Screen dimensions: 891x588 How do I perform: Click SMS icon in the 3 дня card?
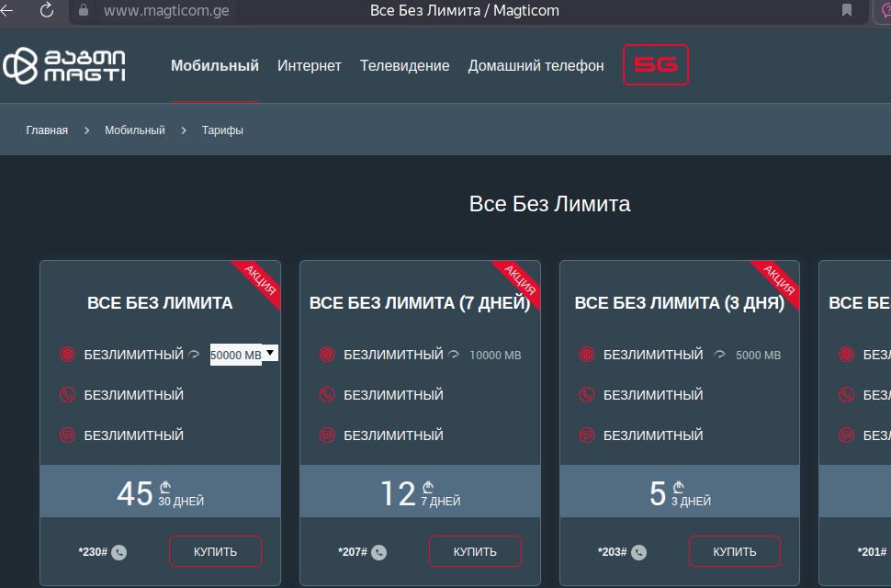[586, 435]
